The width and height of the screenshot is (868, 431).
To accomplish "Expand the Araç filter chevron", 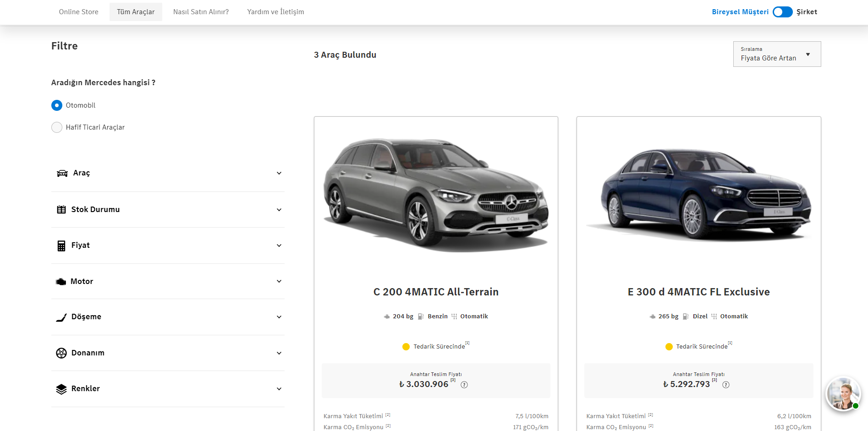I will 279,173.
